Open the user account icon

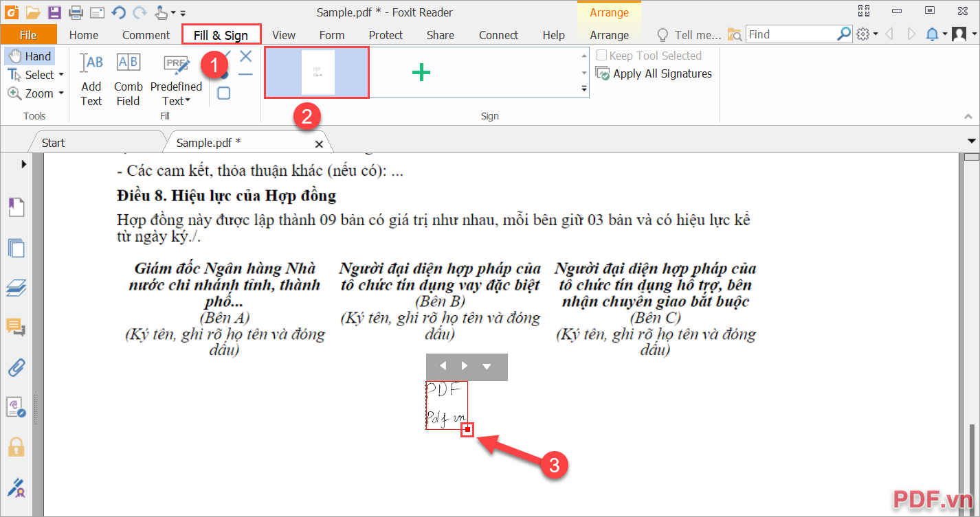[x=959, y=34]
